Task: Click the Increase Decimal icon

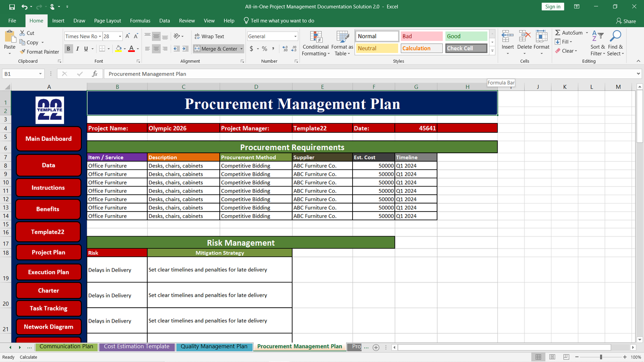Action: coord(285,49)
